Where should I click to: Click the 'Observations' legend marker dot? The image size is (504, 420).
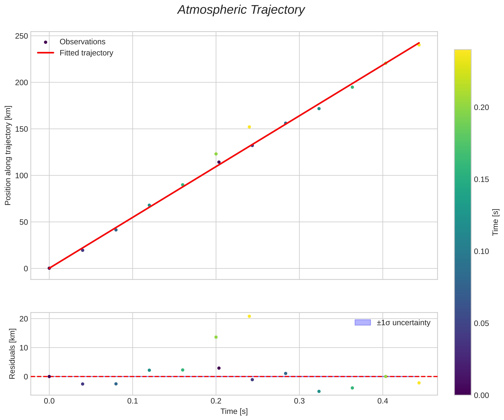(x=46, y=42)
